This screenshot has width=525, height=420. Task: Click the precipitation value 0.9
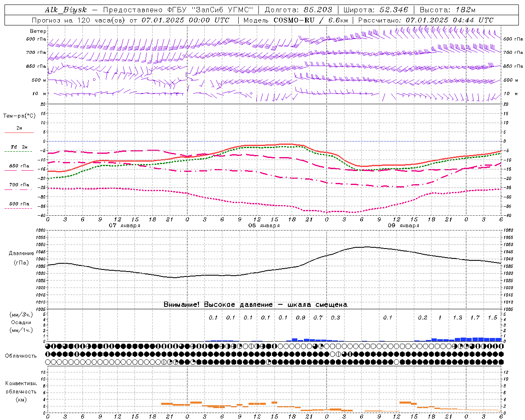coord(301,317)
